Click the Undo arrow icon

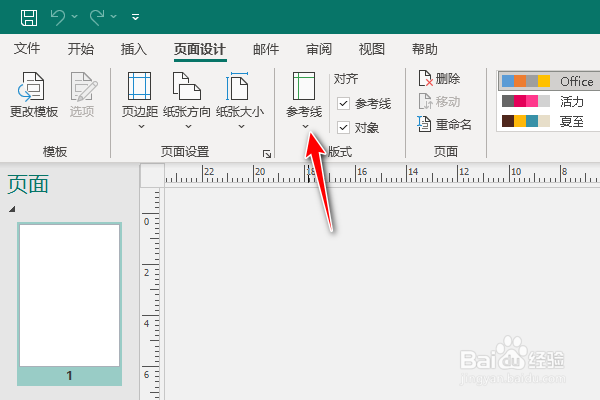pyautogui.click(x=58, y=17)
